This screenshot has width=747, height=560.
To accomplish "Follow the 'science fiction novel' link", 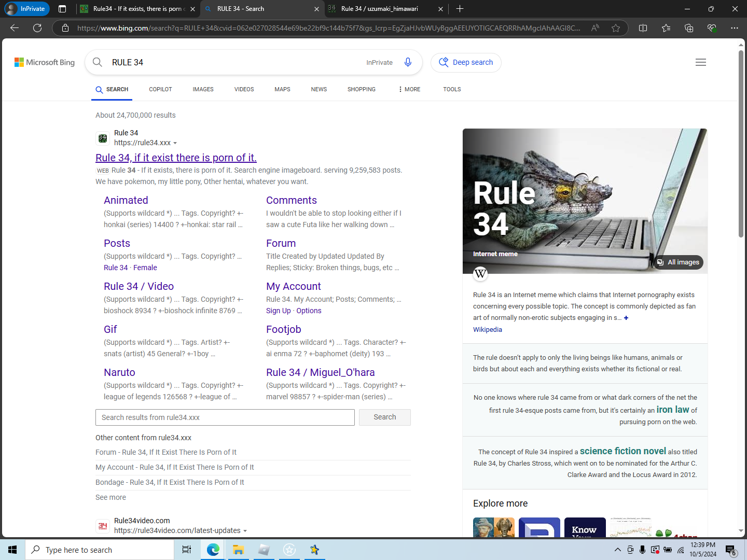I will pyautogui.click(x=622, y=451).
